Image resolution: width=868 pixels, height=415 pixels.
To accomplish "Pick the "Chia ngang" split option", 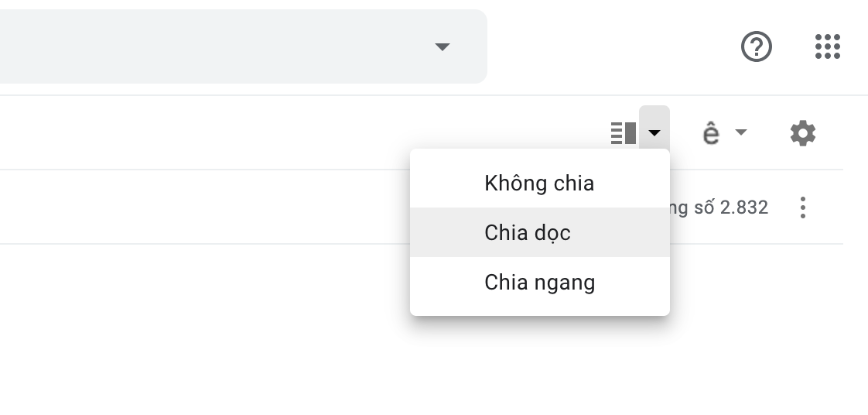I will (x=539, y=282).
